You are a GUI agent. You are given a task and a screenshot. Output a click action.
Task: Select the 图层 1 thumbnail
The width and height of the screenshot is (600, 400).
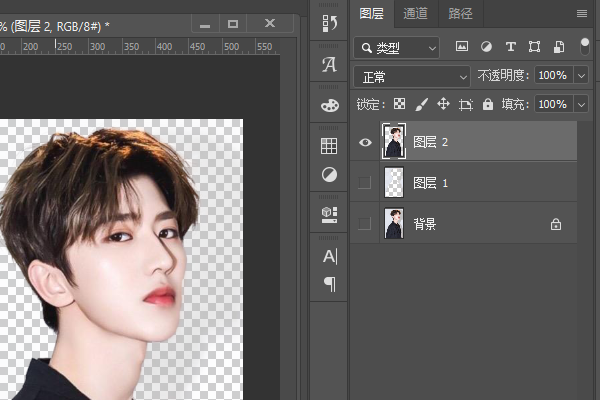(x=394, y=182)
